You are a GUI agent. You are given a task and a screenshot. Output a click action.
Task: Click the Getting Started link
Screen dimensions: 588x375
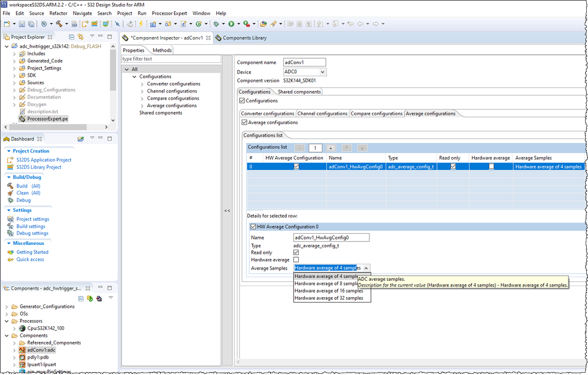(x=32, y=253)
